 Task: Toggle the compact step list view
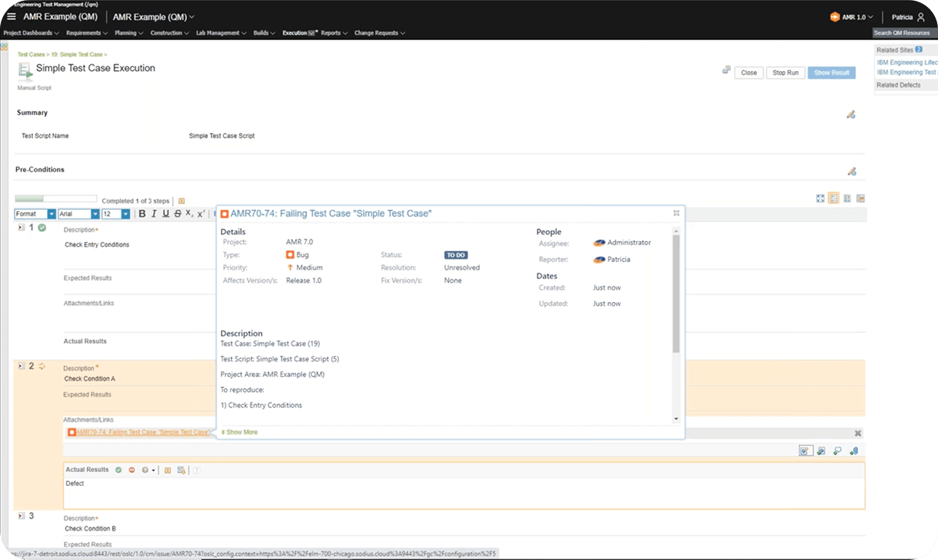pyautogui.click(x=847, y=199)
